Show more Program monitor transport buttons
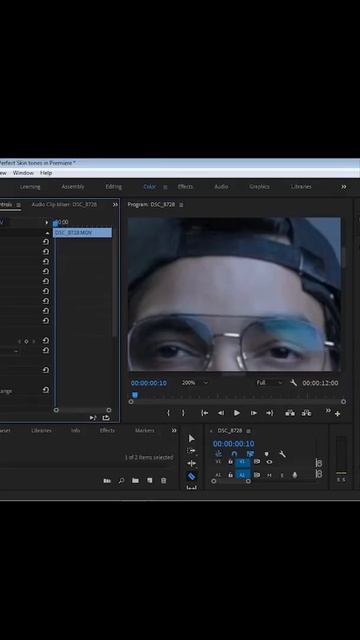Screen dimensions: 360x640 (x=328, y=411)
